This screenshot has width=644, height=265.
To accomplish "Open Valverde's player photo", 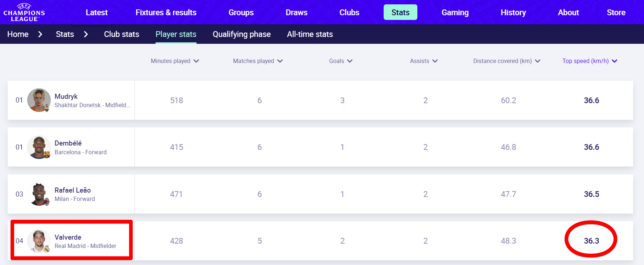I will tap(39, 241).
